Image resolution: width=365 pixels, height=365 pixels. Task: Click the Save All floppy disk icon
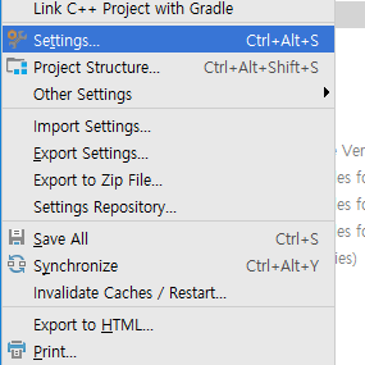pos(16,237)
